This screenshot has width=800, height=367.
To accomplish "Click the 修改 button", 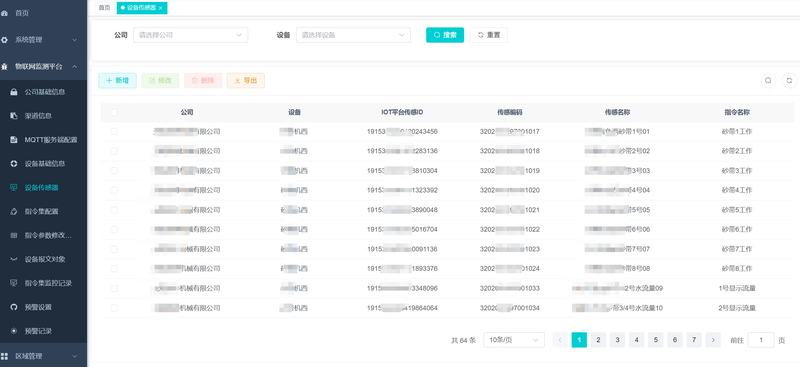I will point(160,81).
